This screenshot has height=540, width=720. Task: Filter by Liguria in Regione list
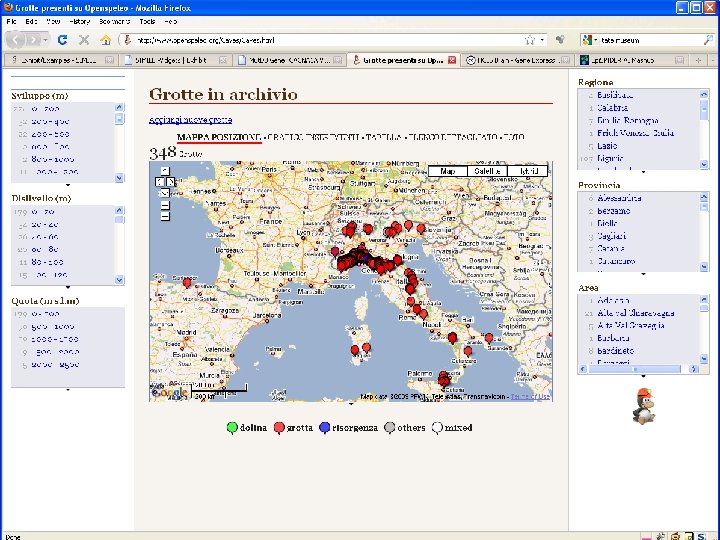click(610, 158)
